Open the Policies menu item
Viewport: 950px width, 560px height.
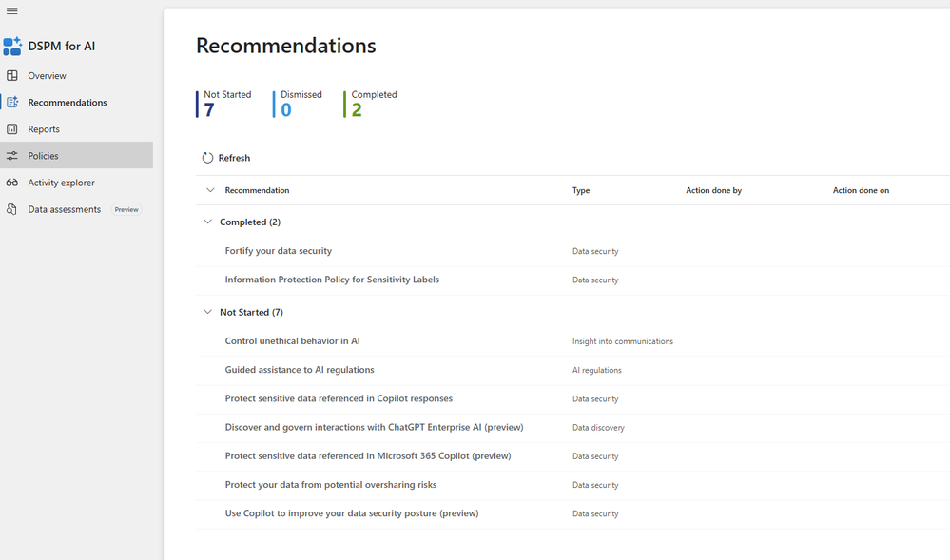pos(76,155)
